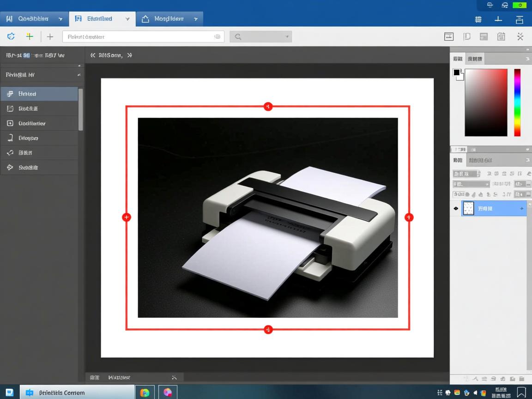Screen dimensions: 532x399
Task: Toggle the layer visibility eye icon
Action: click(456, 208)
